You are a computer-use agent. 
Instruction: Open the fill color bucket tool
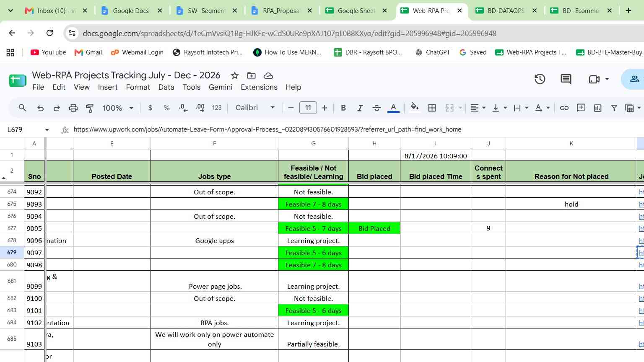414,108
